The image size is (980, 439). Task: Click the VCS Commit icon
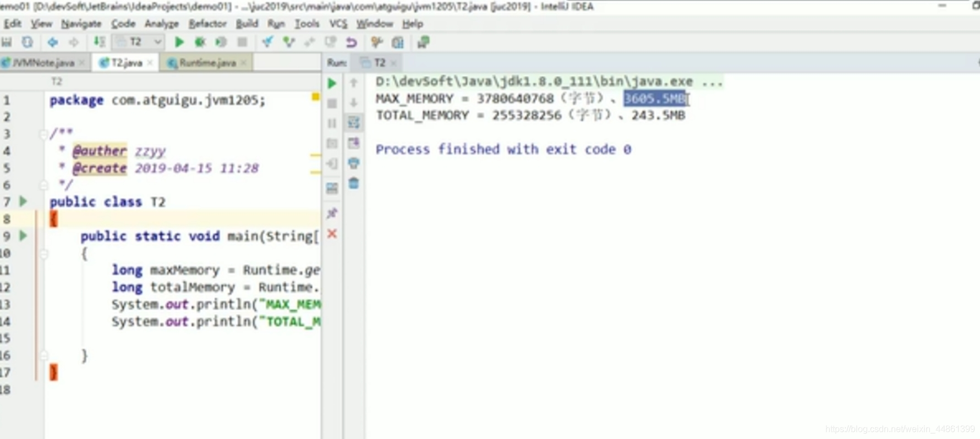pyautogui.click(x=288, y=42)
